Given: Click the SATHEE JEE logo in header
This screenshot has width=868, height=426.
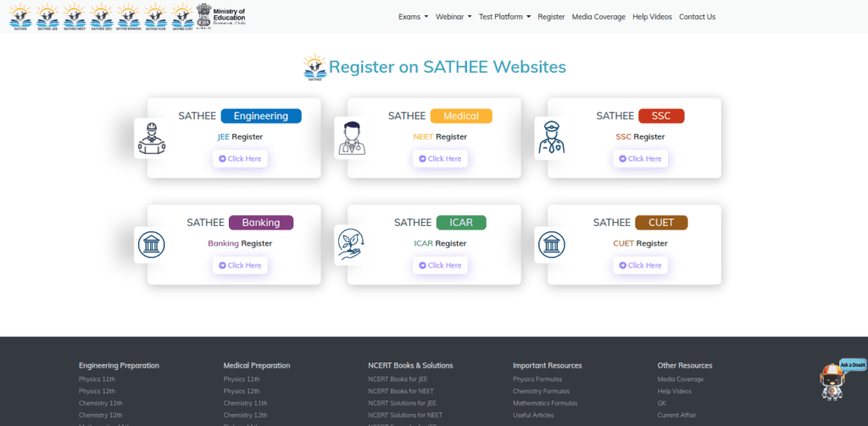Looking at the screenshot, I should pos(47,14).
